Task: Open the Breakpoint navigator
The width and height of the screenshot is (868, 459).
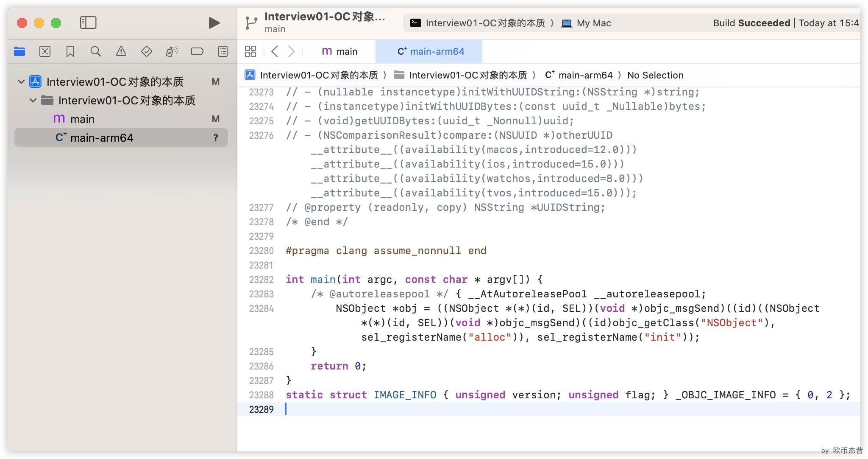Action: click(x=197, y=51)
